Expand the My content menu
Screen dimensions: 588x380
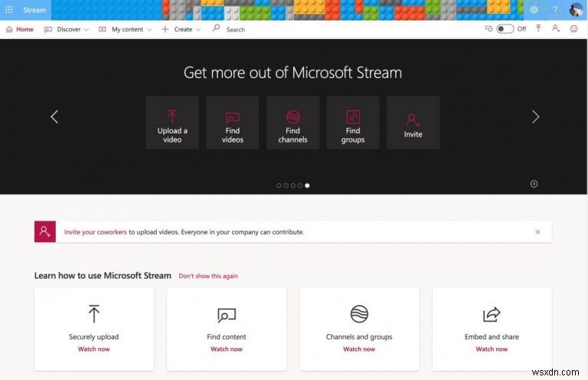126,29
